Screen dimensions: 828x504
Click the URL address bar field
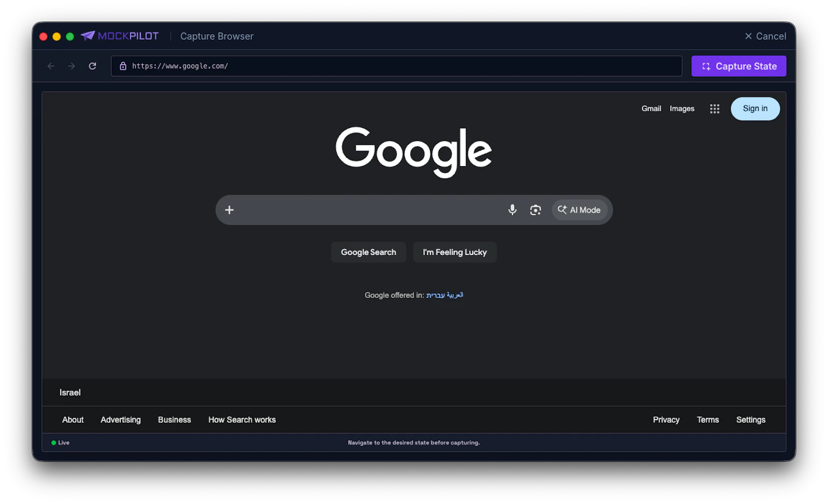coord(396,66)
